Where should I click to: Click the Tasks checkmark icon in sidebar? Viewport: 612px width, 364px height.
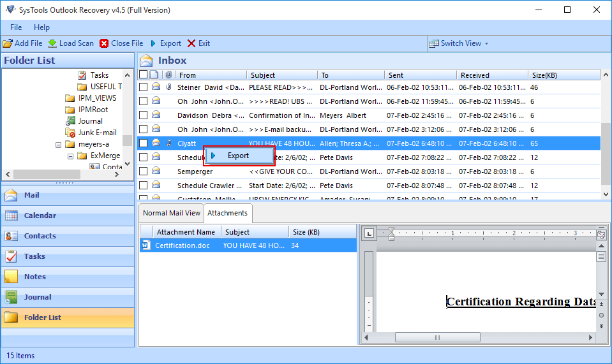[x=11, y=256]
